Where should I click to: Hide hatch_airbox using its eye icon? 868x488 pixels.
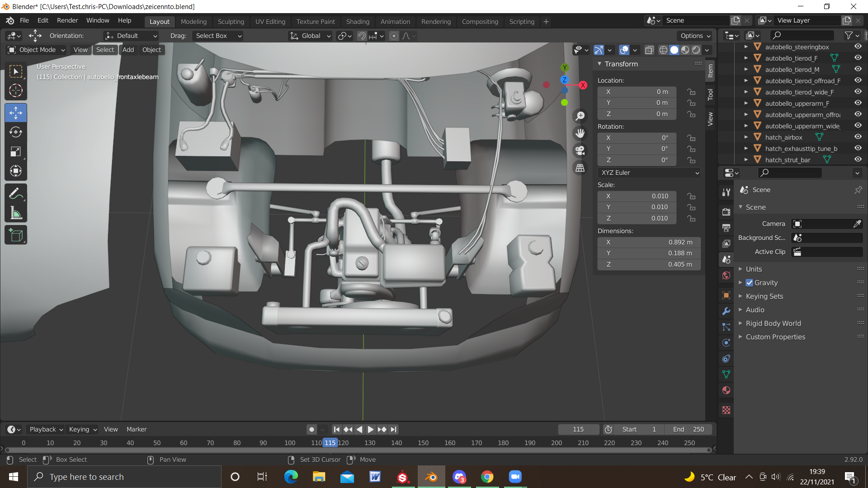click(858, 136)
